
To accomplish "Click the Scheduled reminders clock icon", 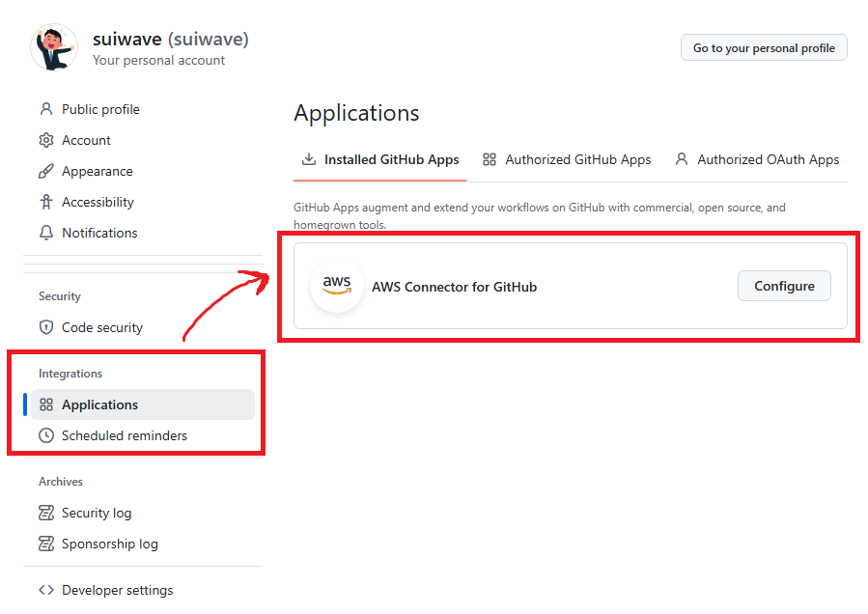I will click(45, 435).
